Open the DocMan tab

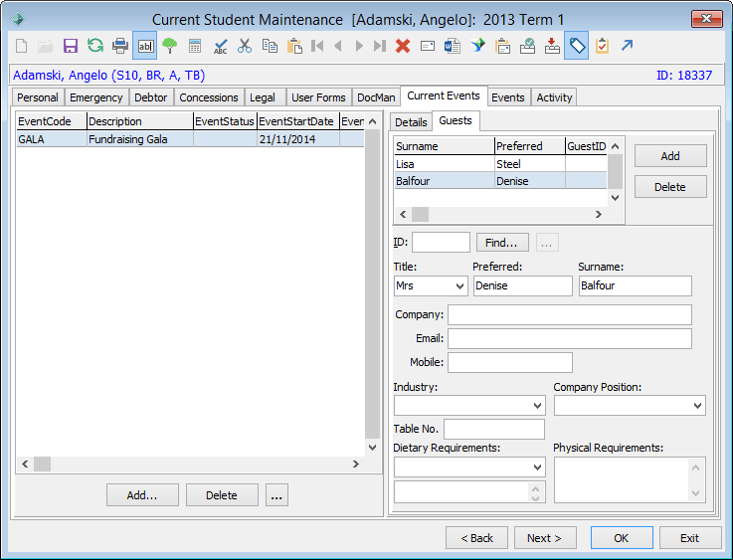376,97
